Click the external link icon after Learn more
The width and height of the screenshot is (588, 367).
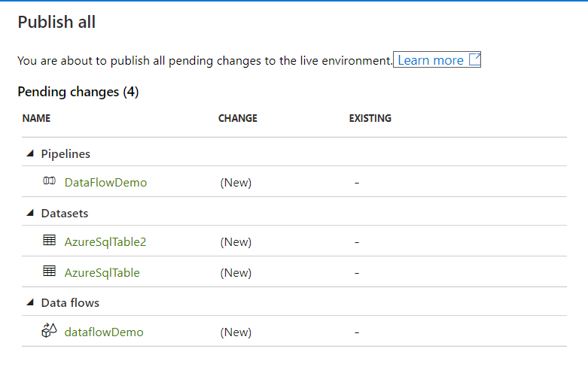point(474,60)
